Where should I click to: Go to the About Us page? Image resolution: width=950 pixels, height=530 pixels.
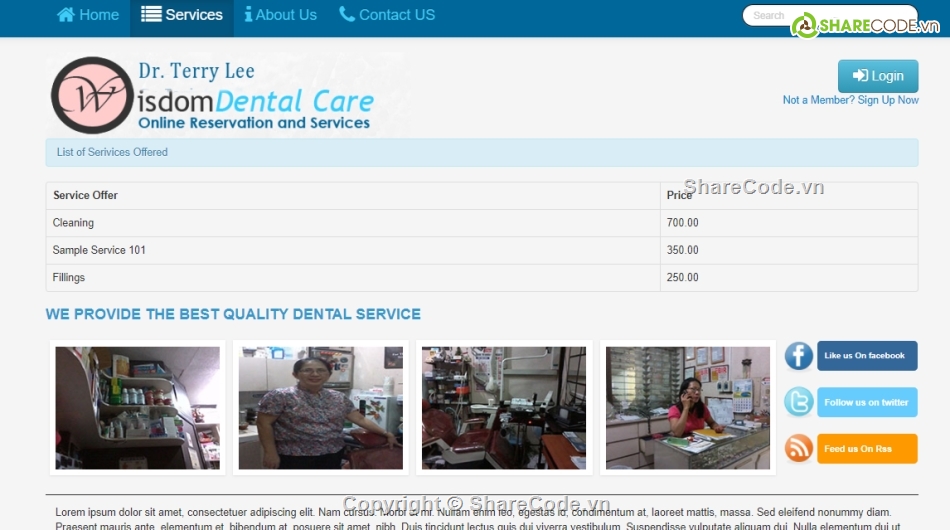(285, 15)
